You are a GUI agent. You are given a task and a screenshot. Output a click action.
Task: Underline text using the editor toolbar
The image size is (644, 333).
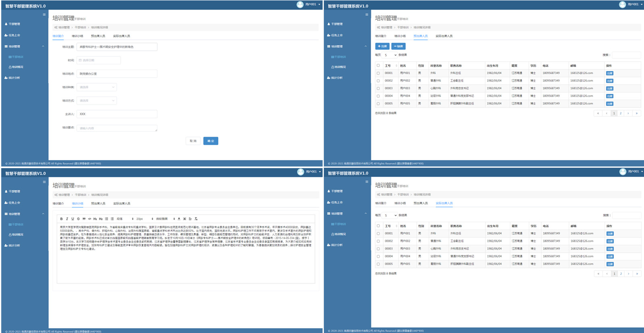pyautogui.click(x=73, y=219)
